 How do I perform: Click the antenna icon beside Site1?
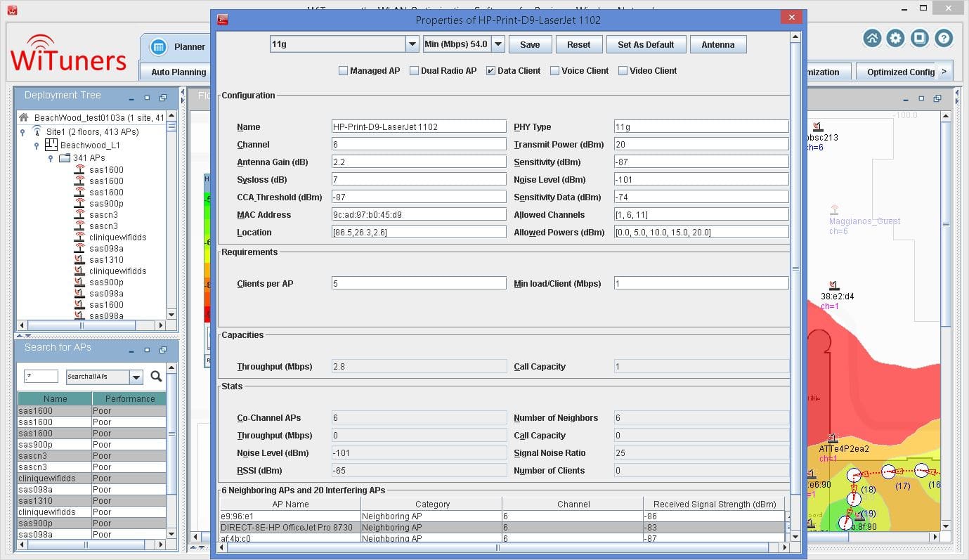38,131
